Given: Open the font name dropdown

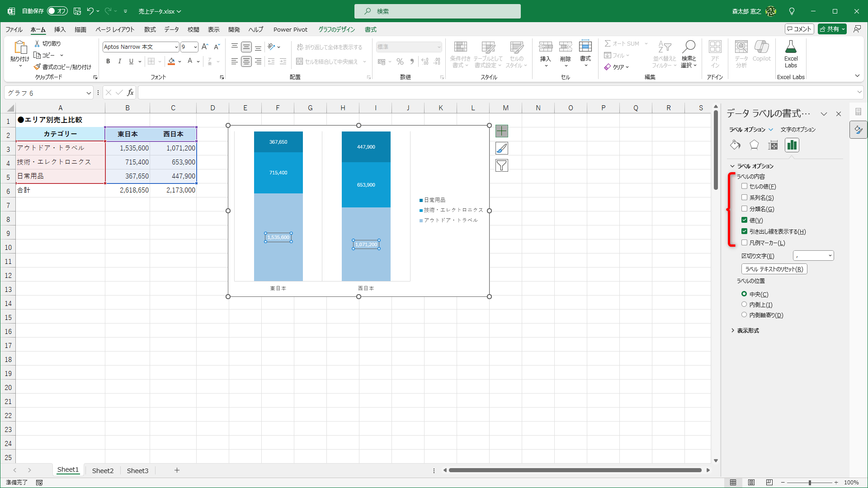Looking at the screenshot, I should pos(176,47).
